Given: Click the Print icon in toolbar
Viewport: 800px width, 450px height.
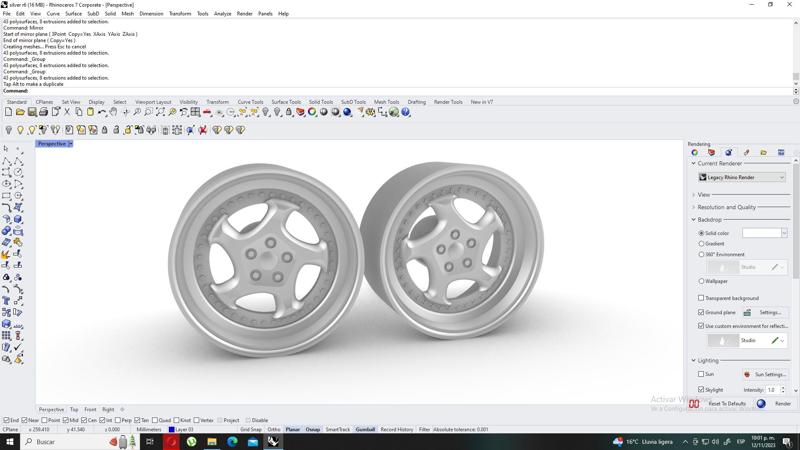Looking at the screenshot, I should [x=43, y=112].
